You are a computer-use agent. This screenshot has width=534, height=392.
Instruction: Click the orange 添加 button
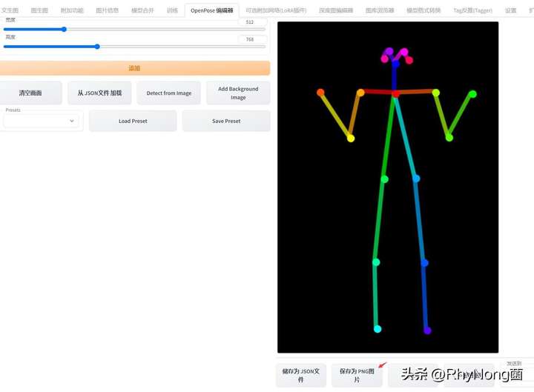(x=135, y=68)
